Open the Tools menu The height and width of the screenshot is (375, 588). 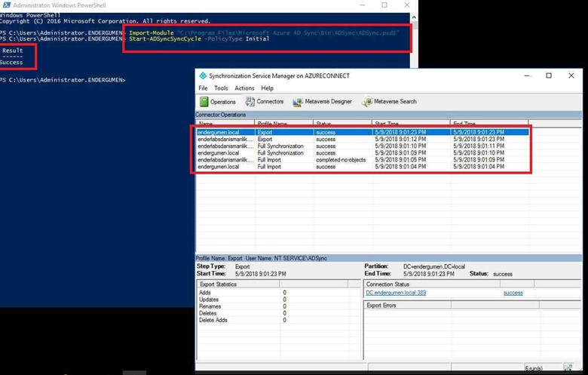coord(220,88)
